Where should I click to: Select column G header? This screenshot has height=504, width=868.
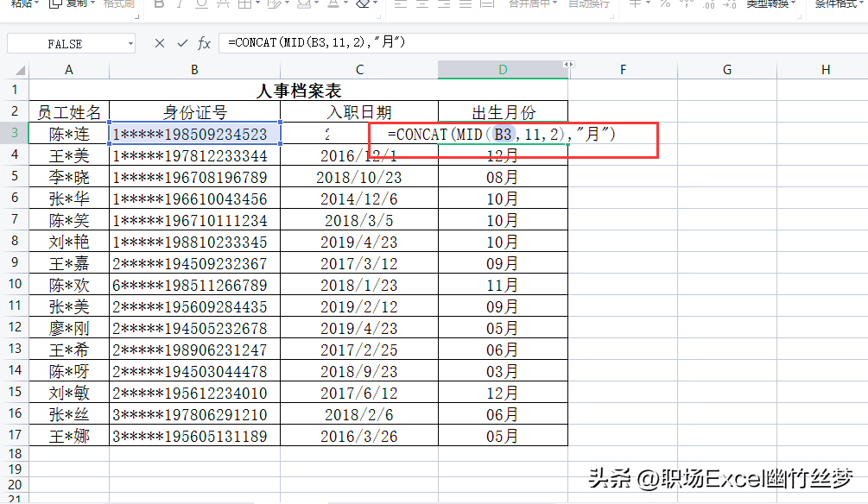tap(727, 70)
